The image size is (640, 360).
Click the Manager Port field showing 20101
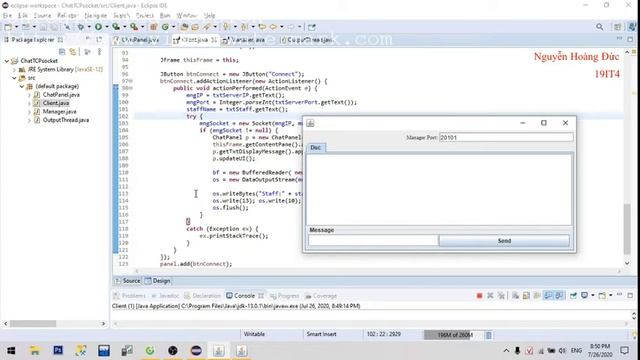coord(506,138)
